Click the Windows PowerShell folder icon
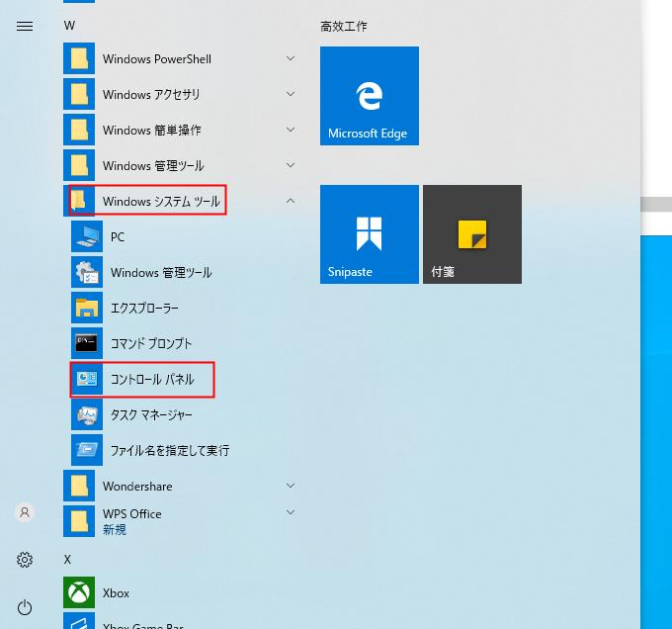This screenshot has height=629, width=672. [79, 58]
